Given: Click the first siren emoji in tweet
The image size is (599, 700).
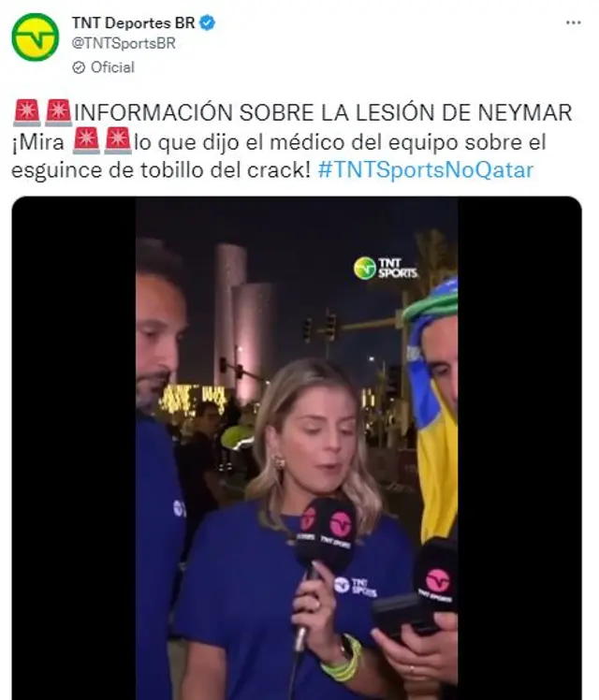Looking at the screenshot, I should (27, 112).
